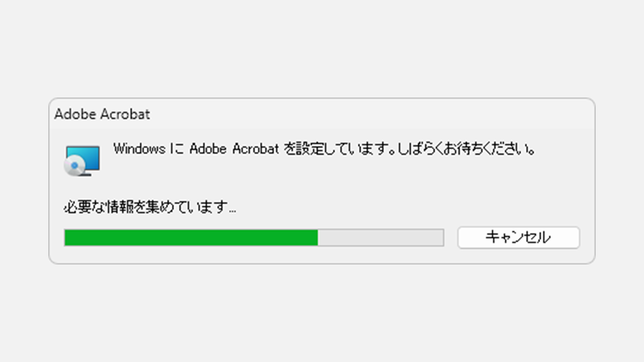
Task: Select the disc in the setup icon
Action: pyautogui.click(x=74, y=165)
